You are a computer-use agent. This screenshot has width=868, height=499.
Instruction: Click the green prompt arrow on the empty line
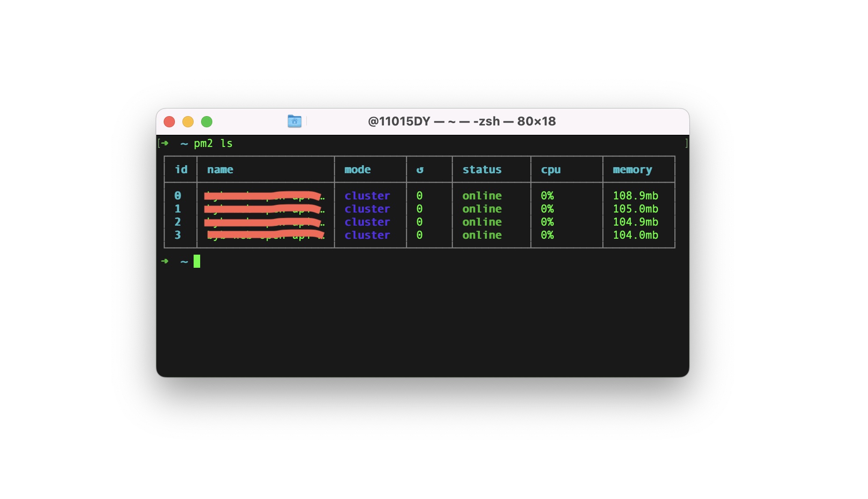click(165, 261)
